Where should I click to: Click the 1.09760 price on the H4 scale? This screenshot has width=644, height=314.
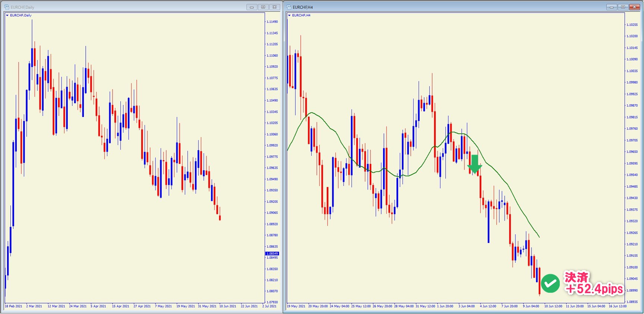point(632,129)
